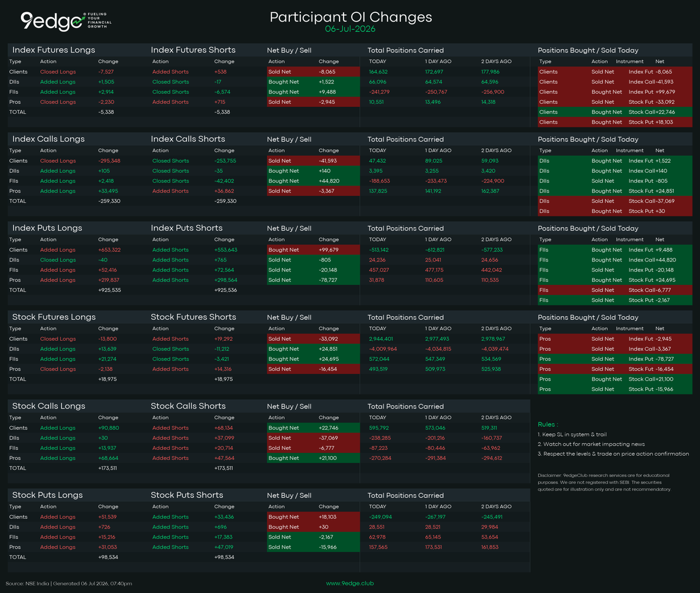This screenshot has height=593, width=700.
Task: Click the -6,574 closed shorts value
Action: point(222,92)
